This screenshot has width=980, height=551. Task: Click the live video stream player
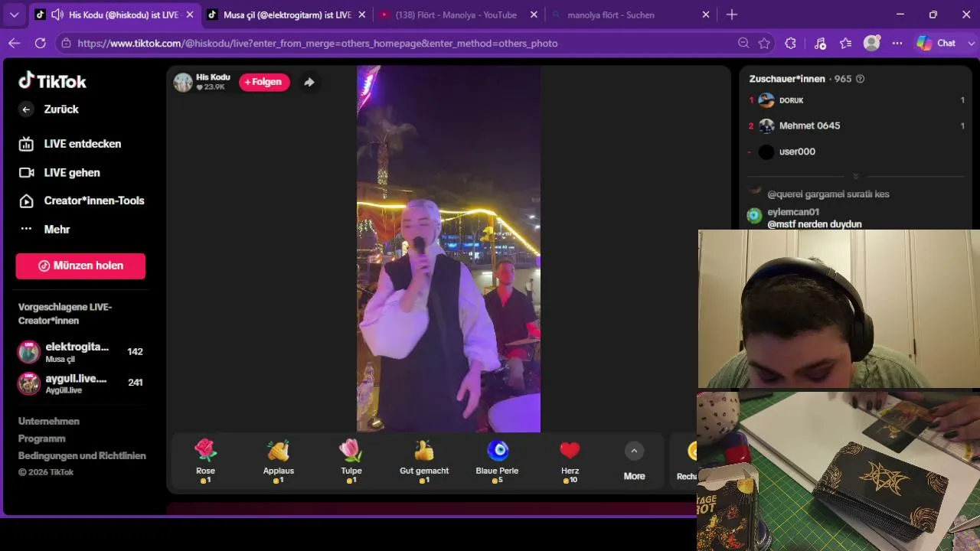click(449, 249)
